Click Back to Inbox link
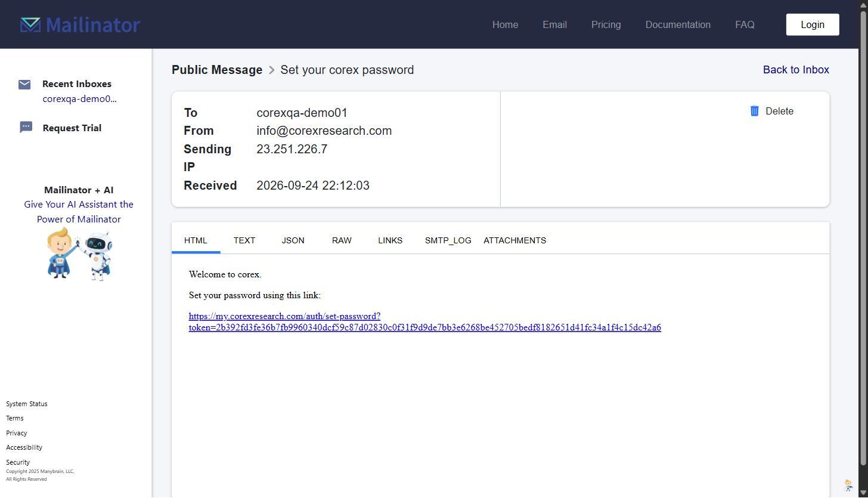Viewport: 868px width, 498px height. click(x=796, y=70)
